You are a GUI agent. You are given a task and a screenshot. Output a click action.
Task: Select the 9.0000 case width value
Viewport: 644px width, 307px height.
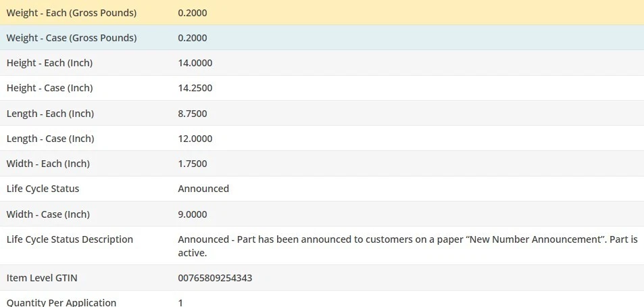(x=193, y=214)
